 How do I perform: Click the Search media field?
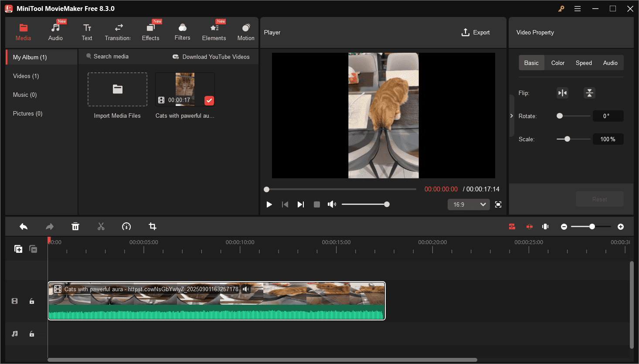click(111, 56)
